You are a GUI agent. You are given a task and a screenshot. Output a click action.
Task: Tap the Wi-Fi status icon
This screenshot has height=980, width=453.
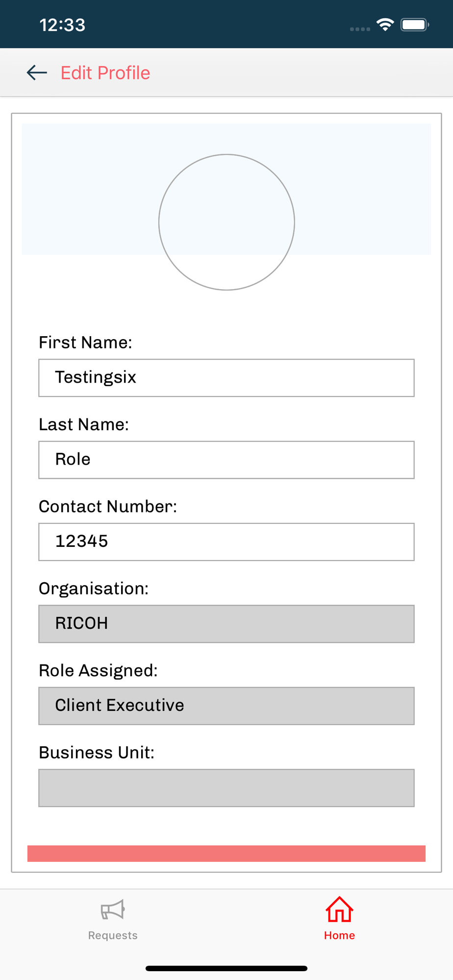(x=385, y=24)
